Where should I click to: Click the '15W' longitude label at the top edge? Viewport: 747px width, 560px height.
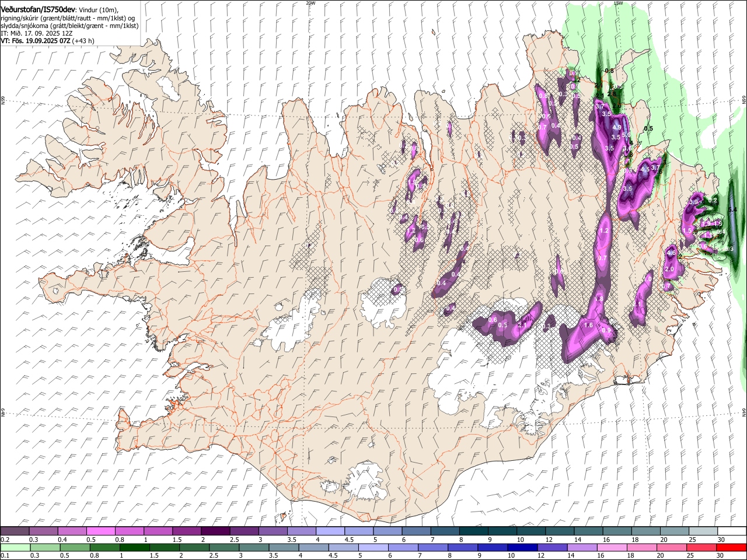618,3
